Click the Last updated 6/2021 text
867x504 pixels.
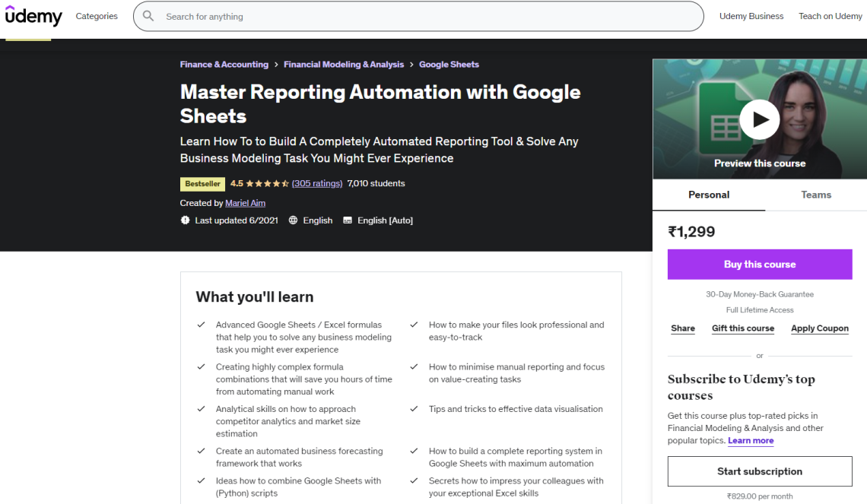[x=236, y=220]
